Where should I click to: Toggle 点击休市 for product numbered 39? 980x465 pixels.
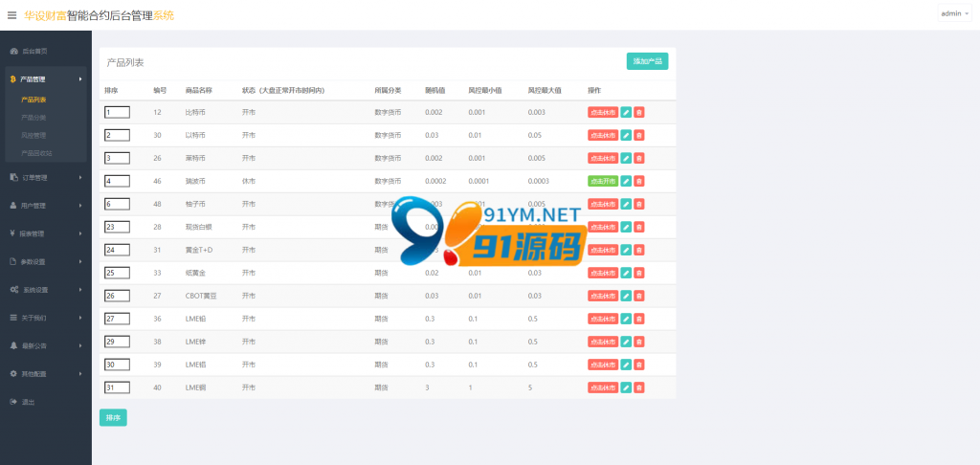[x=603, y=365]
